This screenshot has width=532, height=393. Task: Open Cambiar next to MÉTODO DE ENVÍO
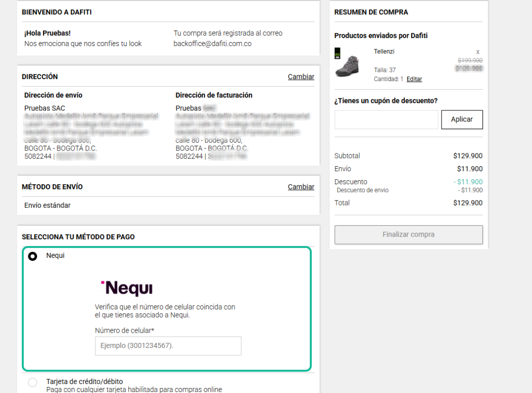click(x=301, y=187)
